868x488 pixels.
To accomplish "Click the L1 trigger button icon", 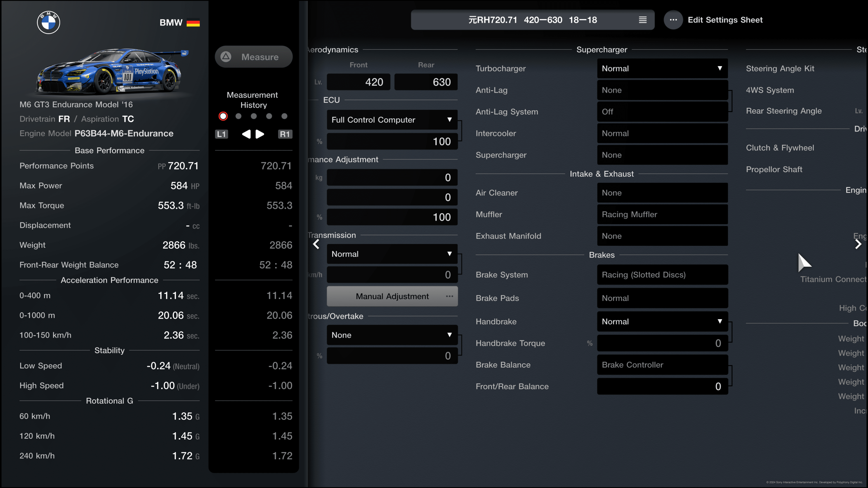I will click(x=221, y=134).
